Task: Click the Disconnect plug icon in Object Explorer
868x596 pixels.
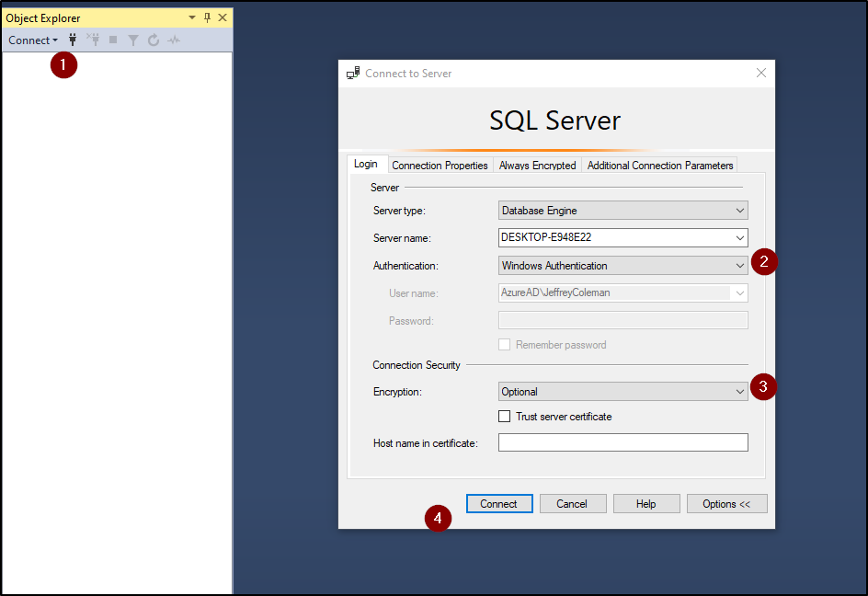Action: pos(93,40)
